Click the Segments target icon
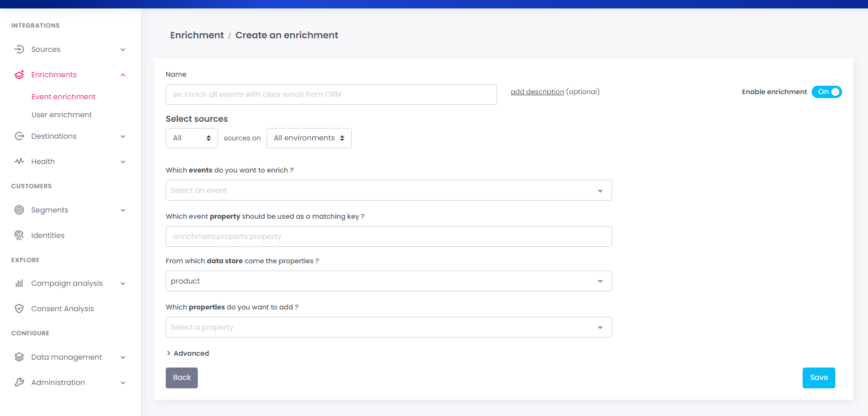 click(x=19, y=210)
